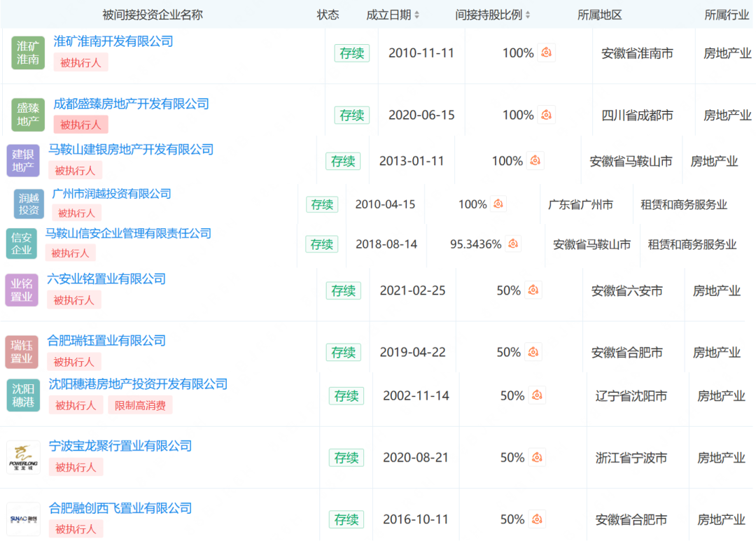756x541 pixels.
Task: Open 六安业铭置业有限公司 link
Action: [x=106, y=279]
